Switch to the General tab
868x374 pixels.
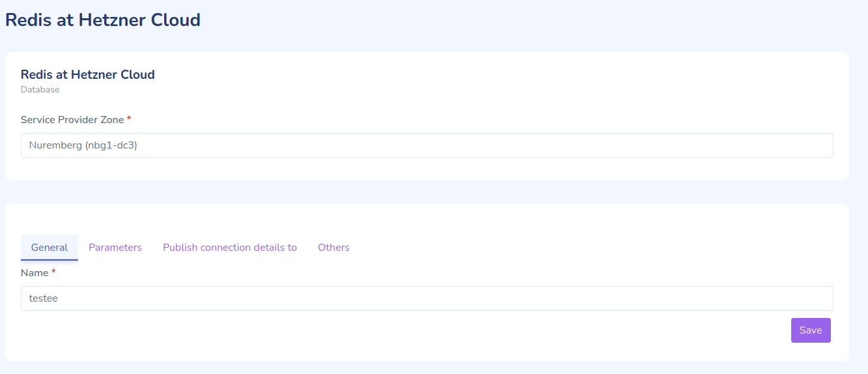(x=49, y=248)
